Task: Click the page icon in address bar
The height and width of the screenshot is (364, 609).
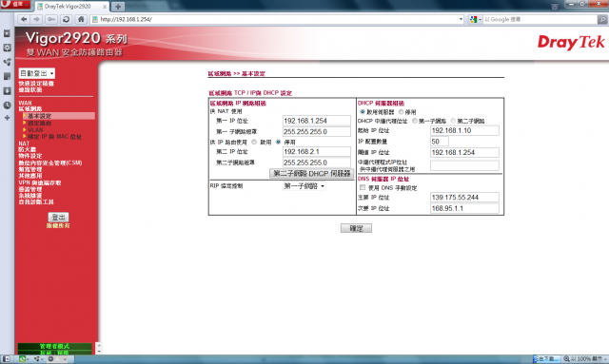Action: click(x=95, y=19)
